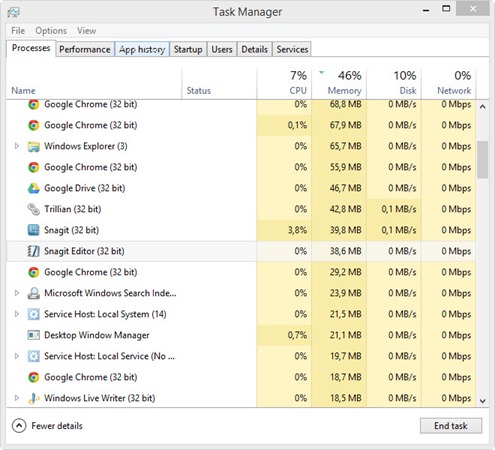Click the Trillian process icon
The image size is (495, 450).
click(x=34, y=209)
